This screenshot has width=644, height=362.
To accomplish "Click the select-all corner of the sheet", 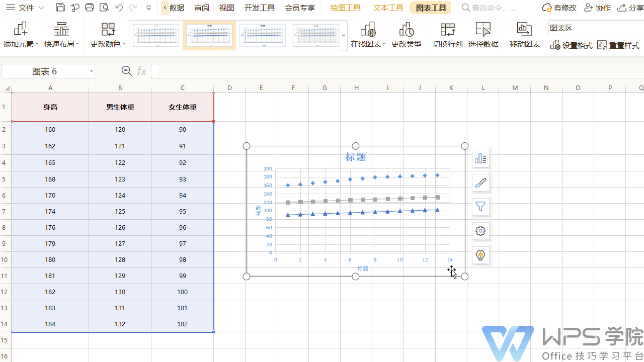I will pyautogui.click(x=6, y=88).
